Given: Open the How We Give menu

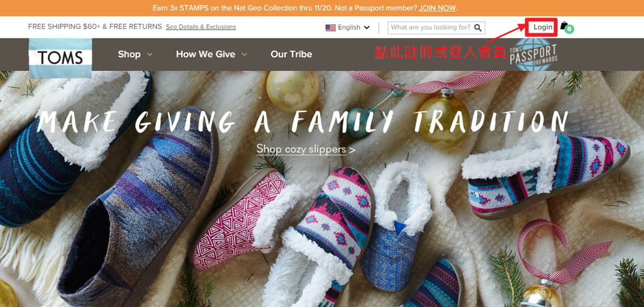Looking at the screenshot, I should click(x=206, y=54).
